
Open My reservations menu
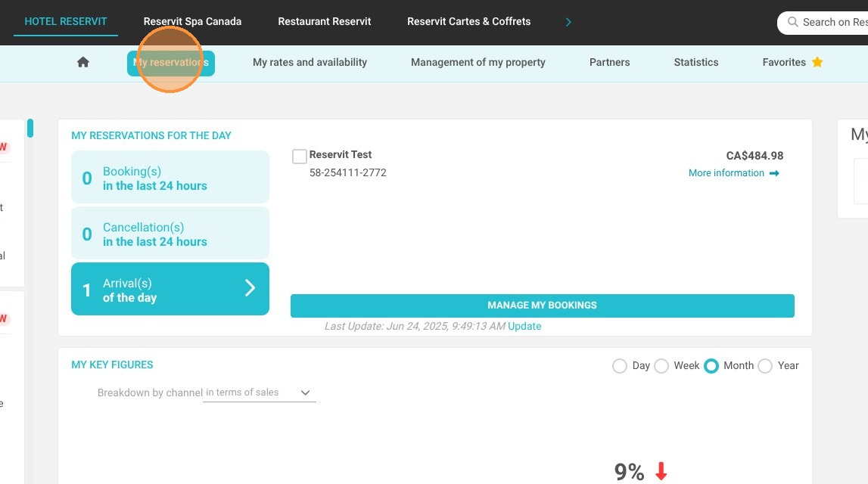pos(170,63)
